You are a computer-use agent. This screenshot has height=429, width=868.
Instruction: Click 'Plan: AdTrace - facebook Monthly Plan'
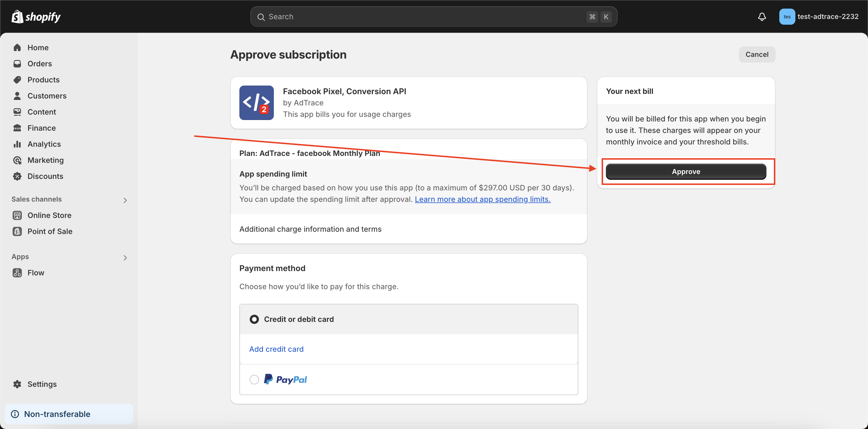(x=310, y=153)
